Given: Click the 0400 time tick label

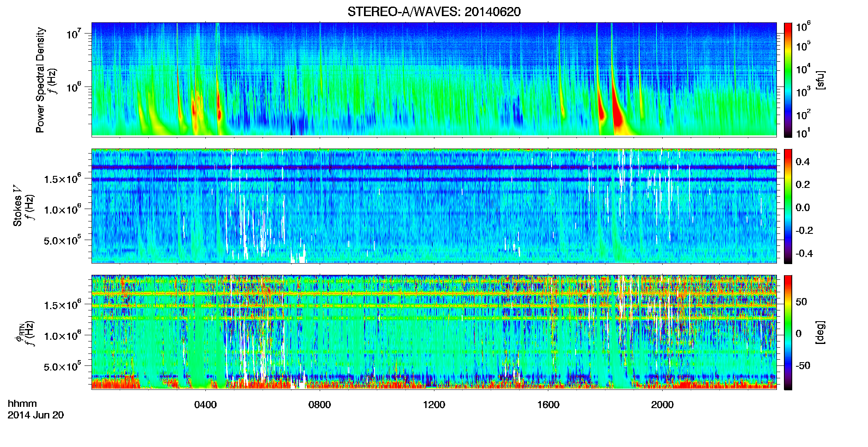Looking at the screenshot, I should (x=205, y=405).
